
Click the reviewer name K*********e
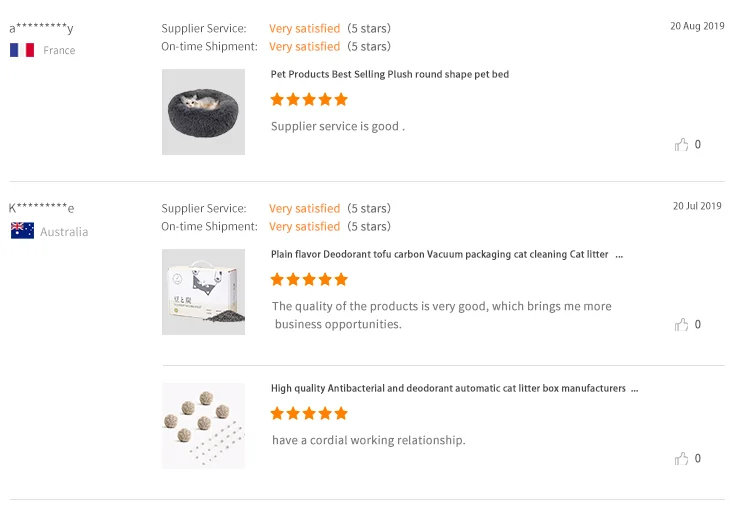coord(41,209)
